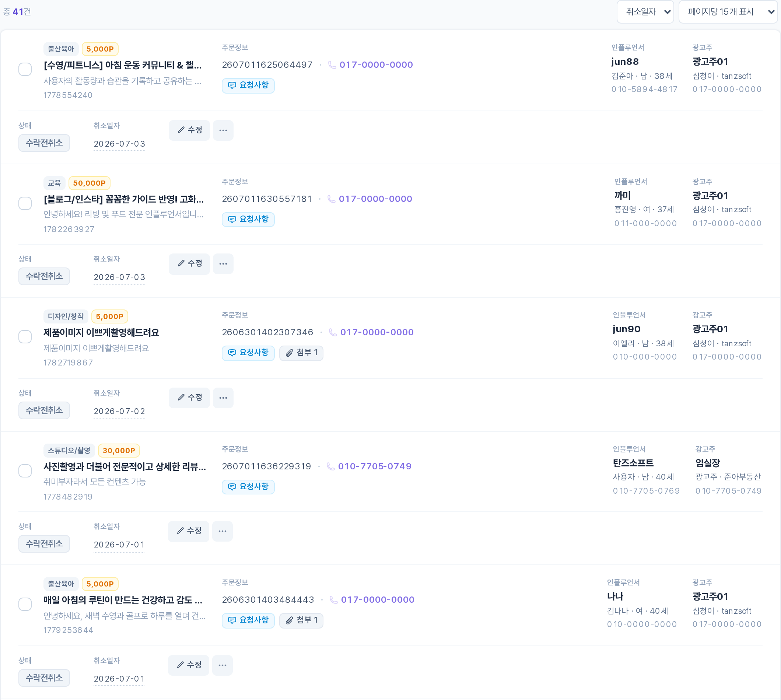The height and width of the screenshot is (700, 781).
Task: Click cancel date 2026-07-02
Action: (119, 411)
